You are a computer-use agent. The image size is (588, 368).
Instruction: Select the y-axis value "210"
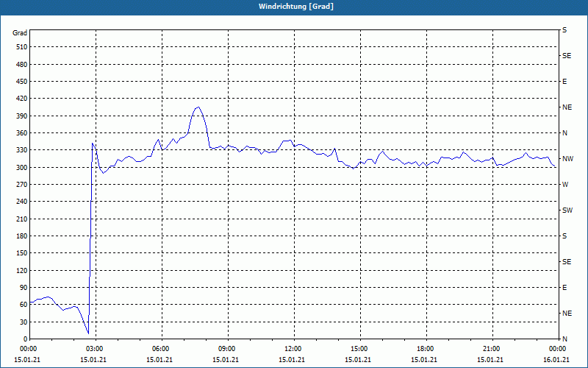point(22,219)
